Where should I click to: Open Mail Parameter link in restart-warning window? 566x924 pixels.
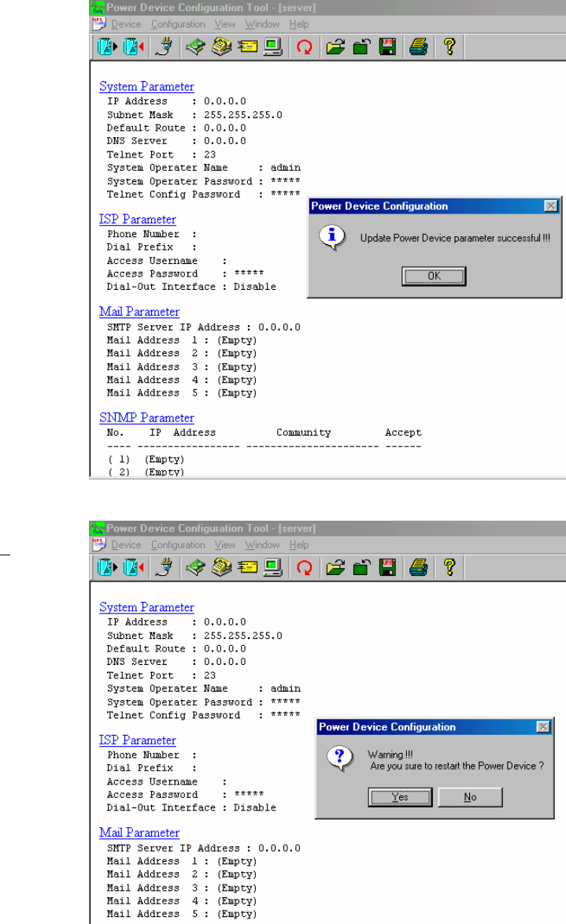coord(139,833)
